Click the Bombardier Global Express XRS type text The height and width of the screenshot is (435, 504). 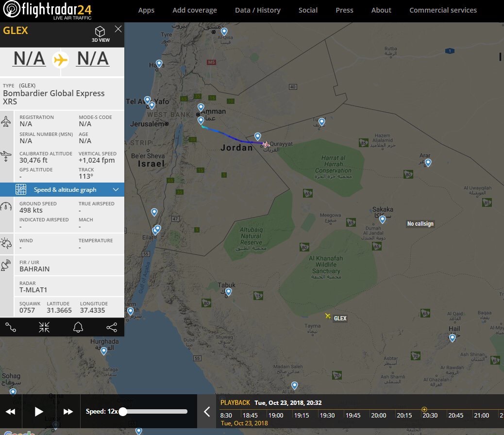click(x=54, y=98)
